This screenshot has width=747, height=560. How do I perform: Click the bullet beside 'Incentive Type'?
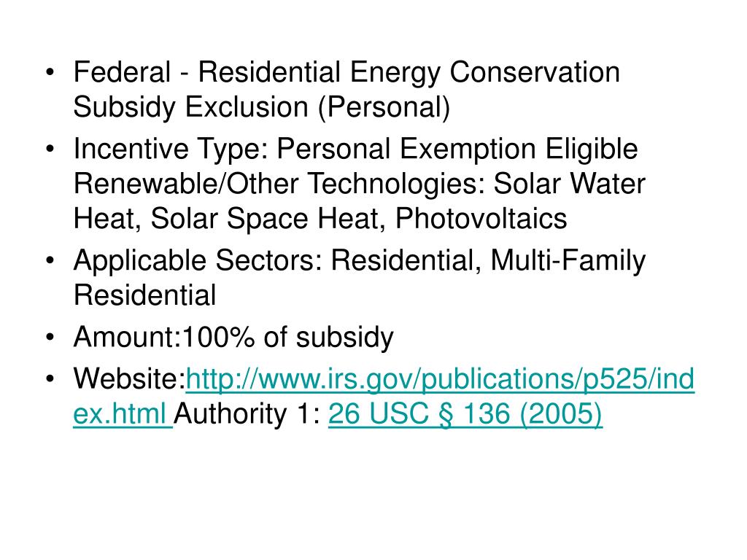click(50, 149)
